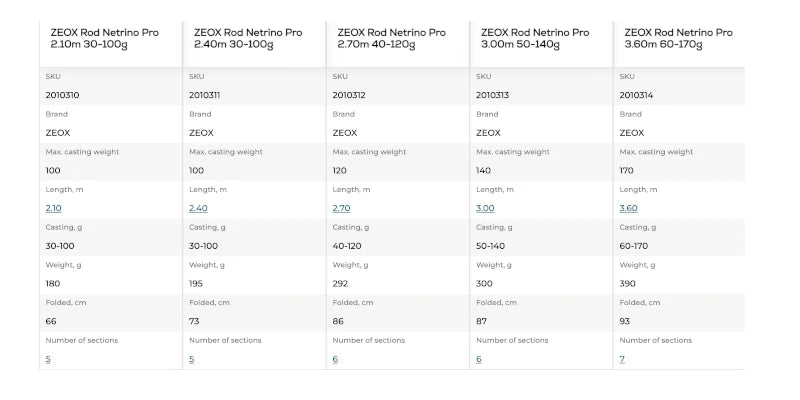Click casting range 60-170
This screenshot has height=400, width=800.
click(x=634, y=246)
